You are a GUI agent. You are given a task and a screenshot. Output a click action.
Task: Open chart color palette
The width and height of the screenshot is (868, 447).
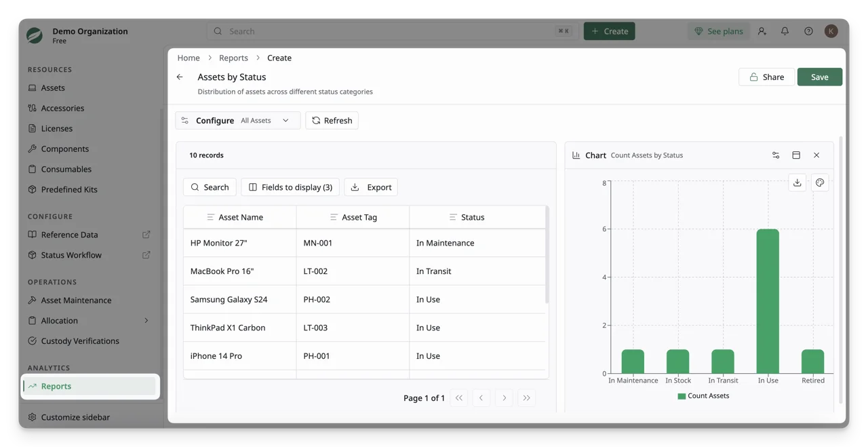[x=820, y=182]
